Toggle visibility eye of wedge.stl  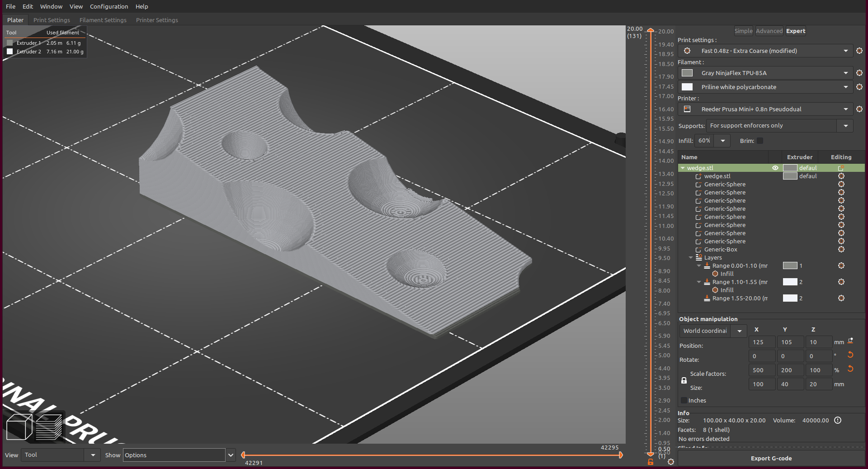775,168
